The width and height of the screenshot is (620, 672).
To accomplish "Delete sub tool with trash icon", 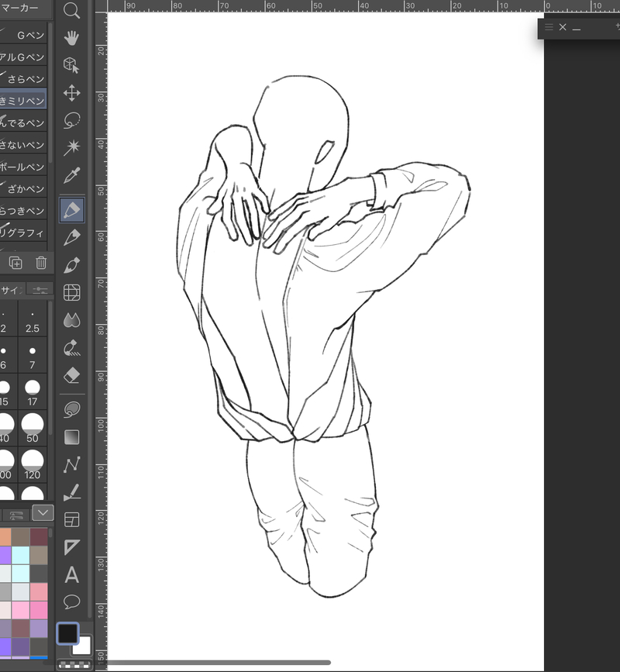I will (41, 263).
